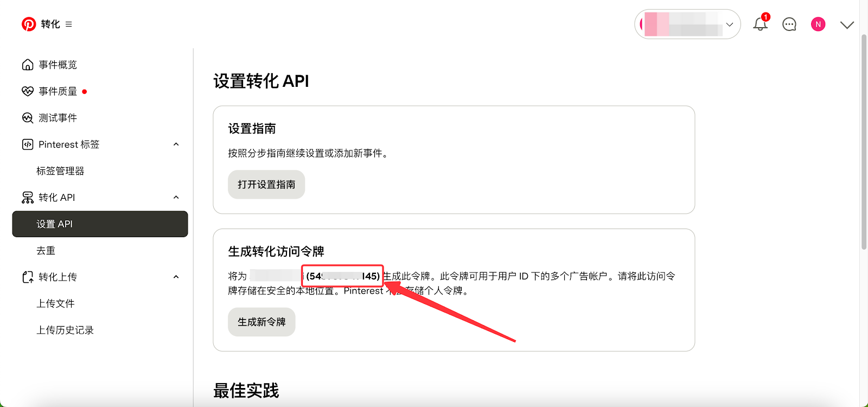Viewport: 868px width, 407px height.
Task: Click the 事件概览 home icon
Action: (x=28, y=65)
